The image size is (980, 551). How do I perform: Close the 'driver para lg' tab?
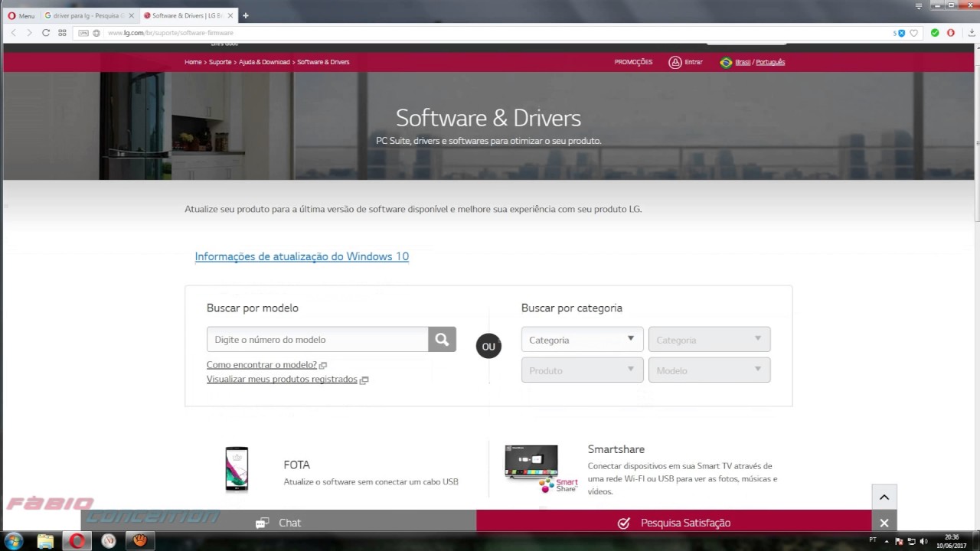pyautogui.click(x=131, y=15)
